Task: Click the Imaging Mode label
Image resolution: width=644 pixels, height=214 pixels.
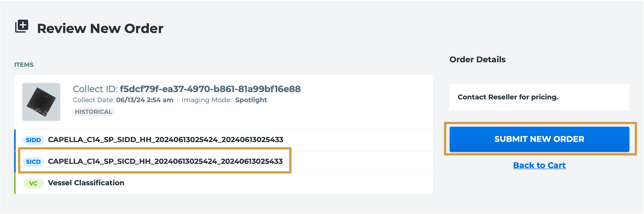Action: [x=207, y=100]
